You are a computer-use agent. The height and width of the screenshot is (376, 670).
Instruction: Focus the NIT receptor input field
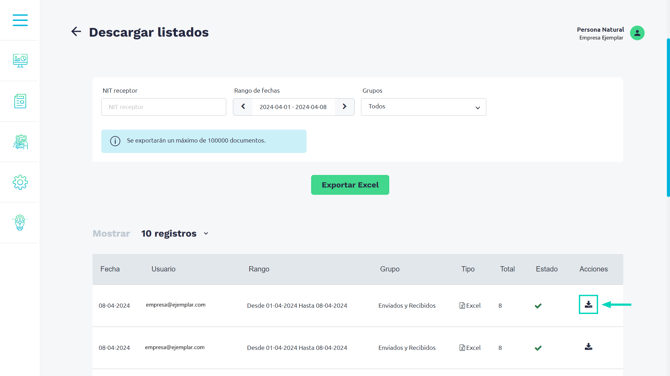(x=164, y=107)
